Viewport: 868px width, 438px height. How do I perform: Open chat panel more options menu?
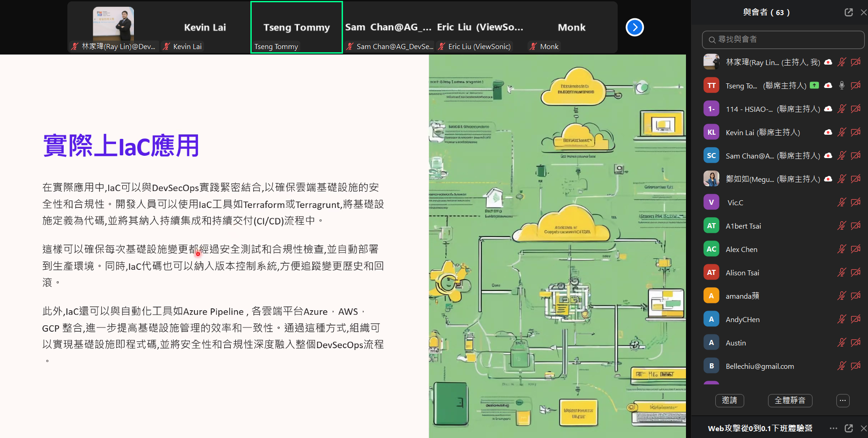(833, 428)
